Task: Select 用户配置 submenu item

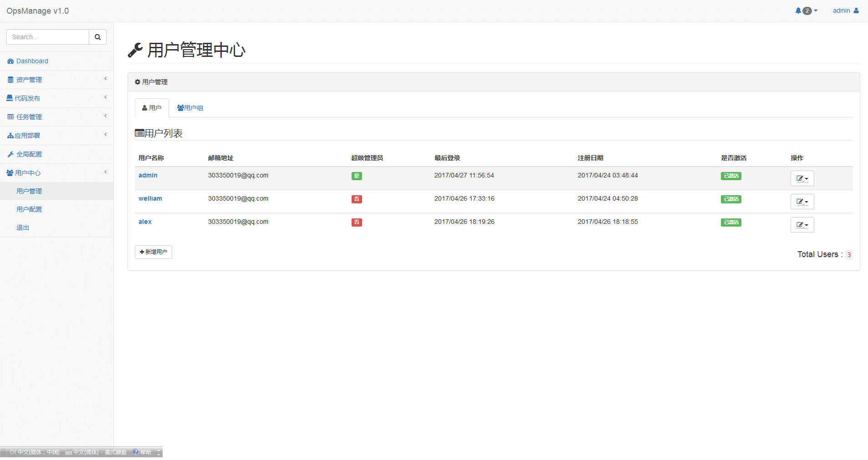Action: [x=56, y=209]
